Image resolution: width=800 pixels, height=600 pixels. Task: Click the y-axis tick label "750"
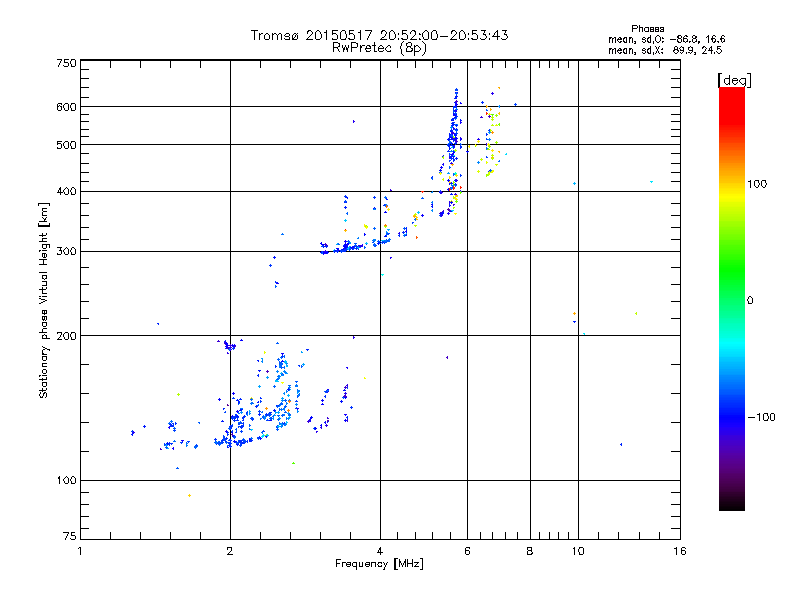(x=66, y=63)
